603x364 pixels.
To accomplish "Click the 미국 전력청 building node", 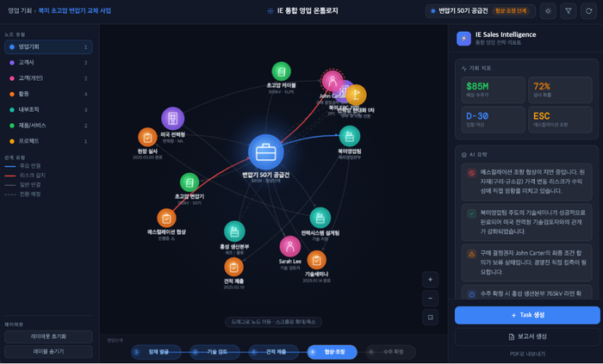I will (x=172, y=119).
